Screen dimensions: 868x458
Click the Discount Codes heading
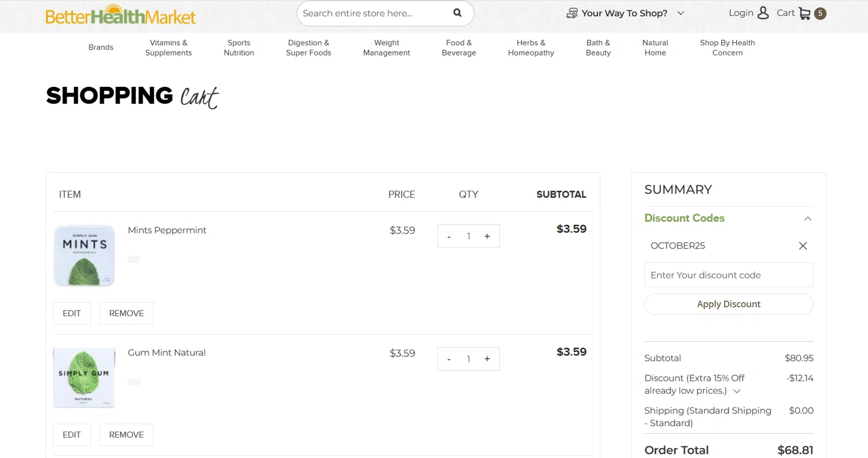685,218
